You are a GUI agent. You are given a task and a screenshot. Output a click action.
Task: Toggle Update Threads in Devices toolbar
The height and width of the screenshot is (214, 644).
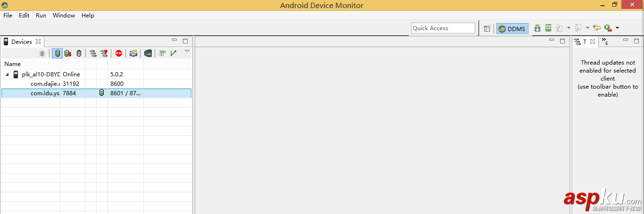93,53
